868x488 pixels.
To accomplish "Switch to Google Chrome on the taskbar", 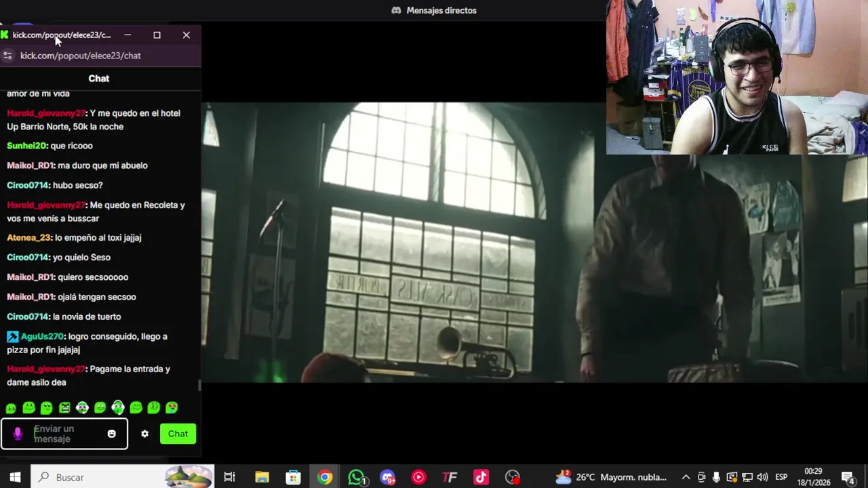I will point(325,477).
